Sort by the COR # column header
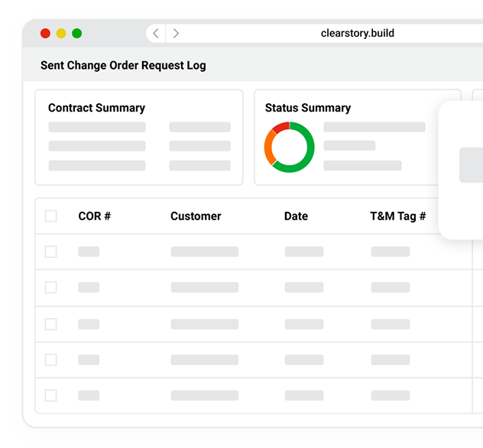 coord(95,216)
